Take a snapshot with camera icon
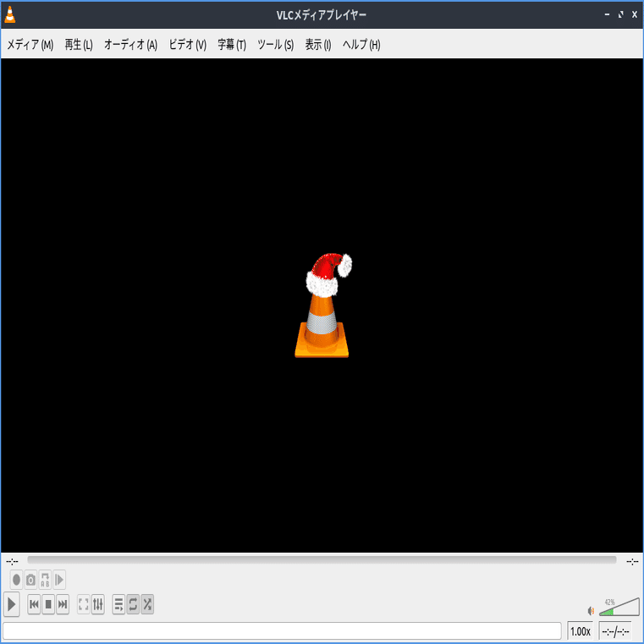Screen dimensions: 644x644 coord(30,580)
